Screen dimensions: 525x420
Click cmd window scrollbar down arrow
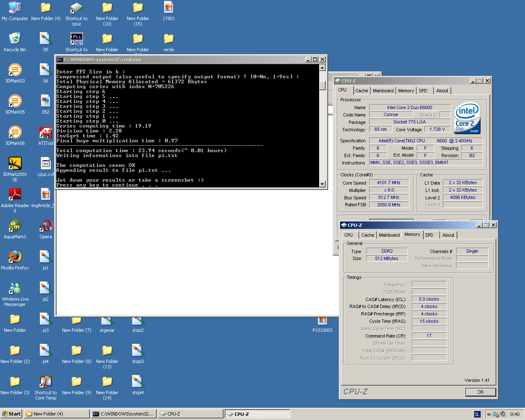pos(322,184)
